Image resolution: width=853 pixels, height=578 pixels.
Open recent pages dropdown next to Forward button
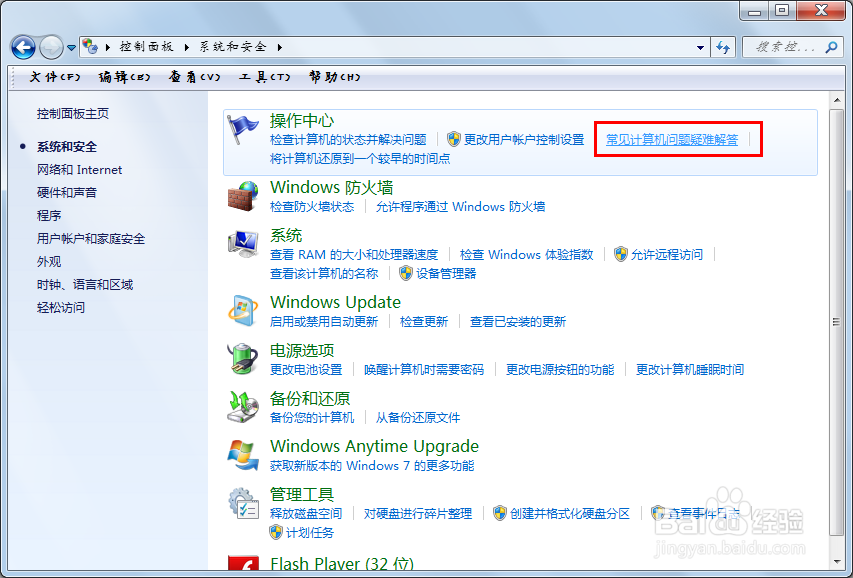pyautogui.click(x=71, y=48)
